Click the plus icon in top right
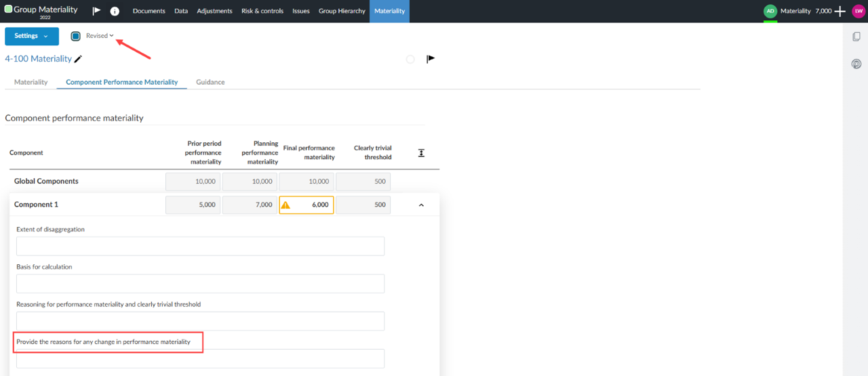The height and width of the screenshot is (376, 868). [x=840, y=11]
